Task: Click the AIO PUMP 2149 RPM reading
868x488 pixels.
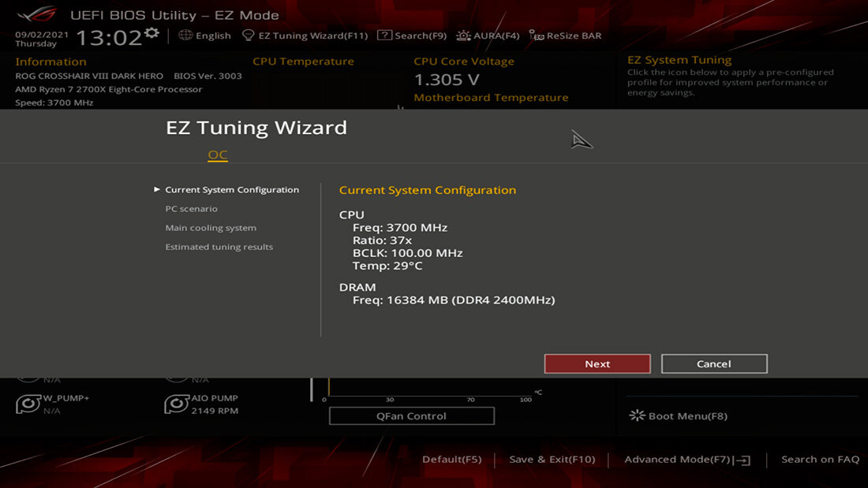Action: click(215, 411)
